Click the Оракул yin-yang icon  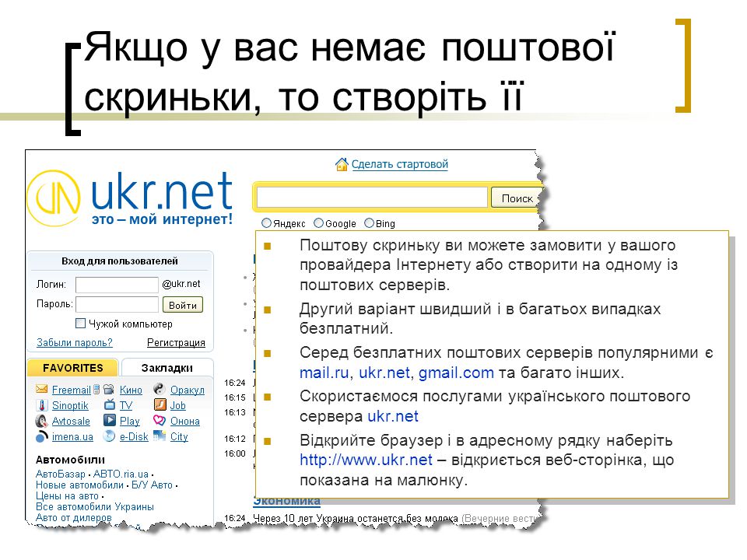159,389
